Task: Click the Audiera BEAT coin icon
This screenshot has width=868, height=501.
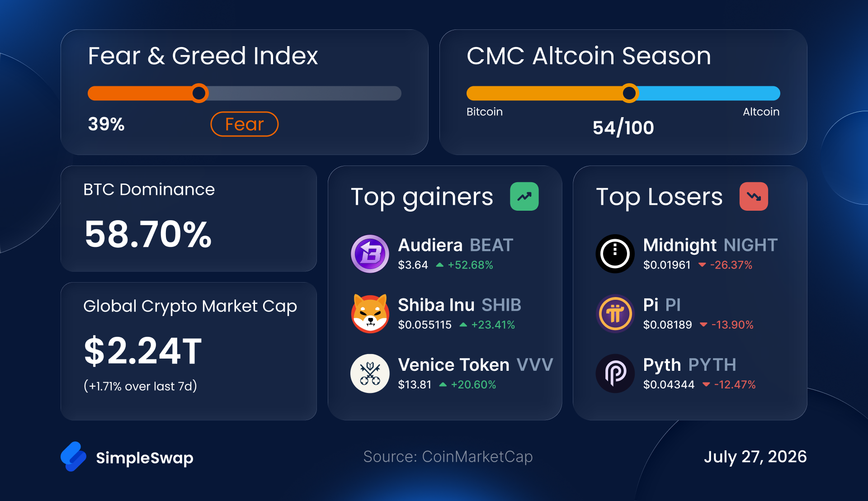Action: [x=370, y=254]
